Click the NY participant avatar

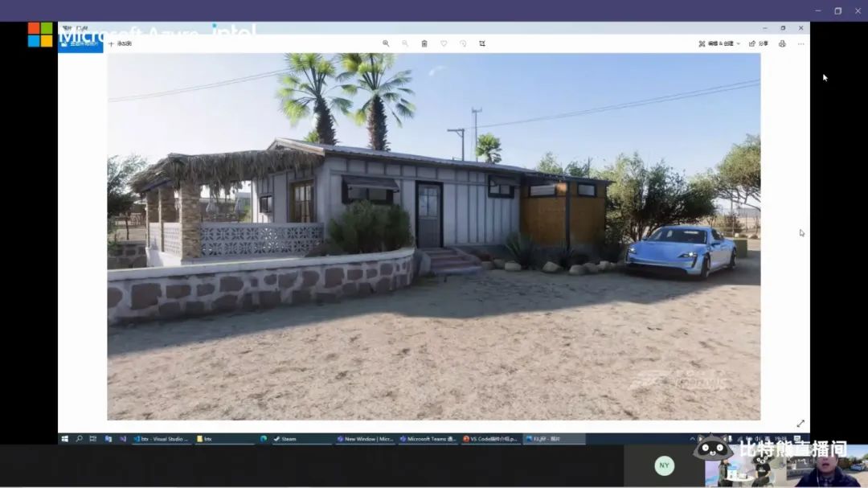point(665,465)
